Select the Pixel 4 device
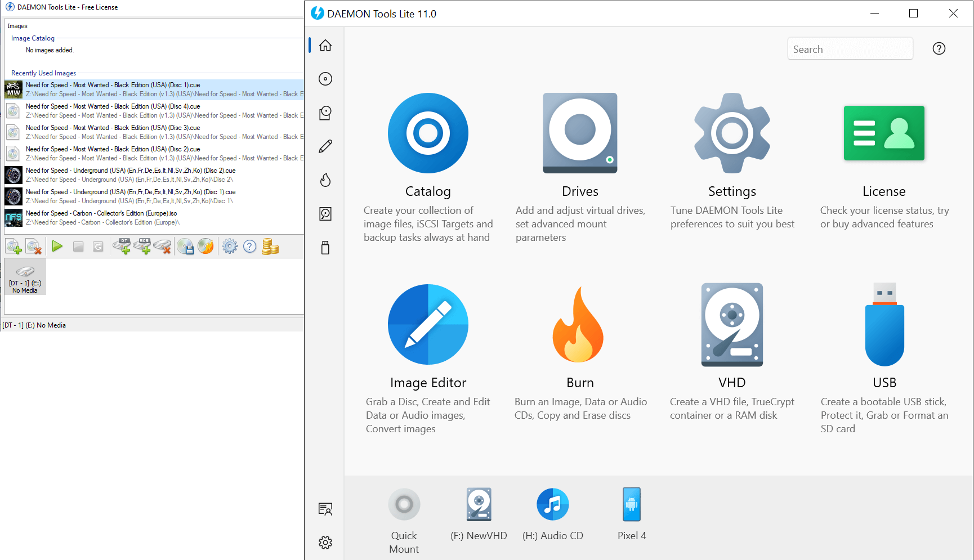974x560 pixels. pos(632,514)
